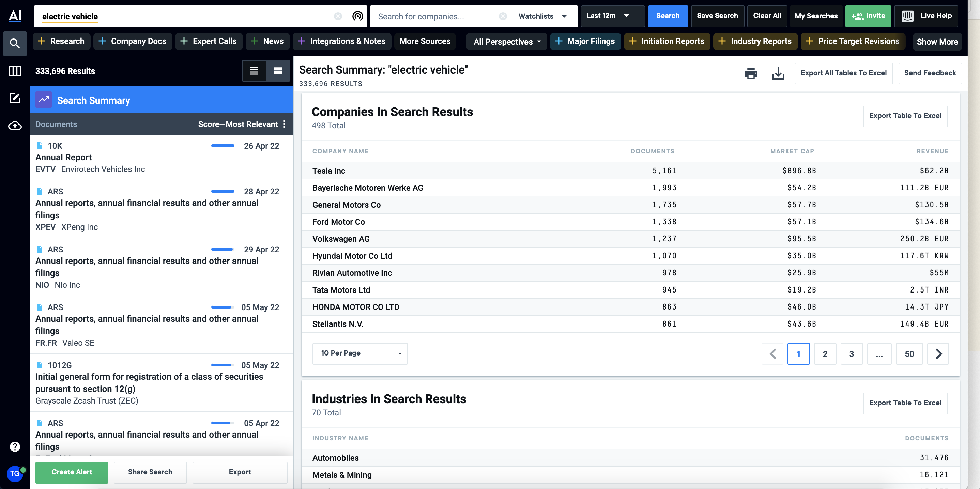The height and width of the screenshot is (489, 980).
Task: Open Live Help
Action: [x=926, y=16]
